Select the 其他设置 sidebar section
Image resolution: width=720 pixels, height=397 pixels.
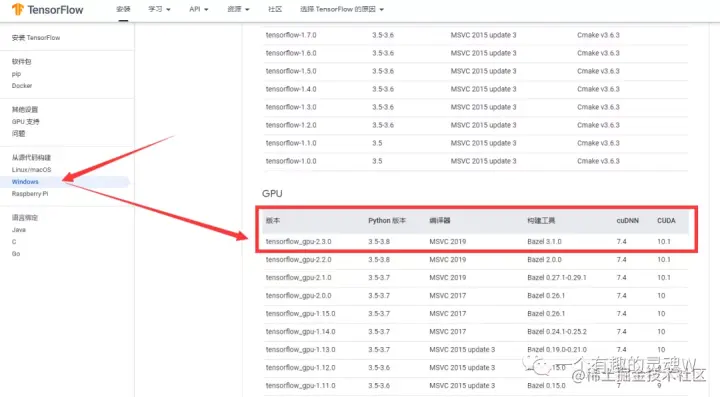point(25,110)
